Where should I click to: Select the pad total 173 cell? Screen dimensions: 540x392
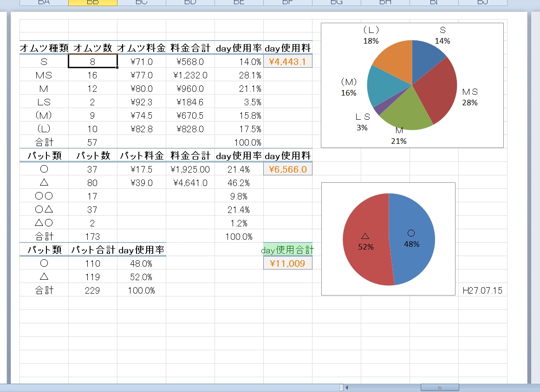[93, 237]
